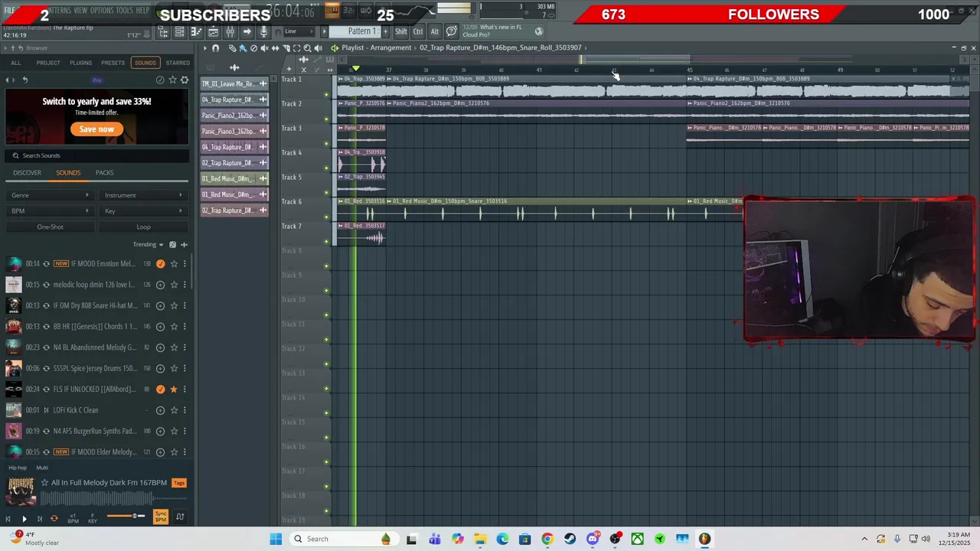
Task: Click the Tags button in preview player
Action: [179, 483]
